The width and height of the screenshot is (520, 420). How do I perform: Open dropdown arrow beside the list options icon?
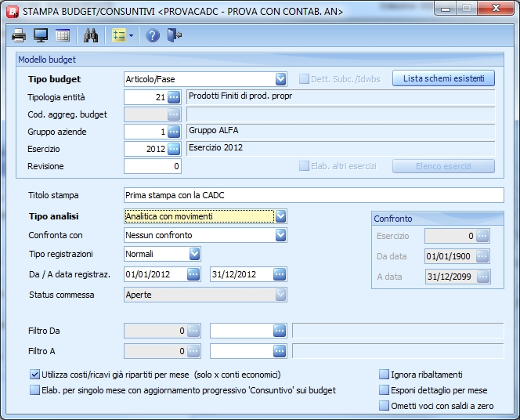coord(131,35)
